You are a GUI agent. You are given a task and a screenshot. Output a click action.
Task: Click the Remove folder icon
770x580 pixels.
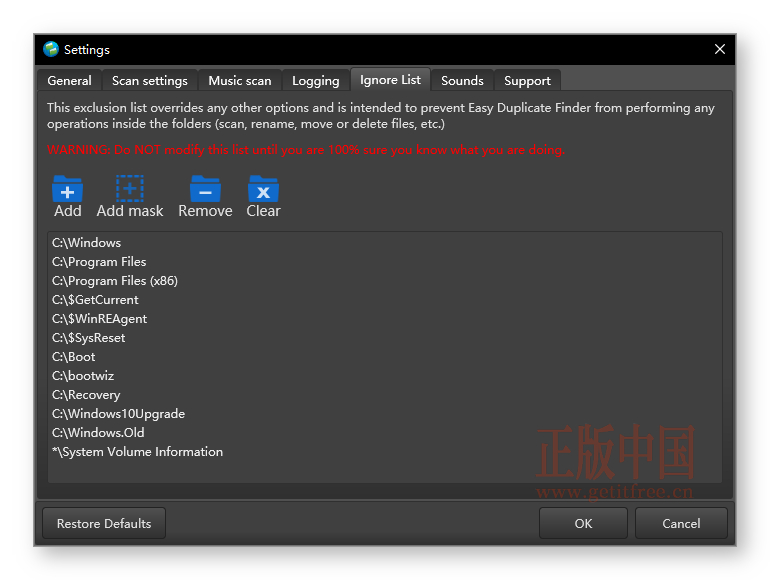point(205,189)
